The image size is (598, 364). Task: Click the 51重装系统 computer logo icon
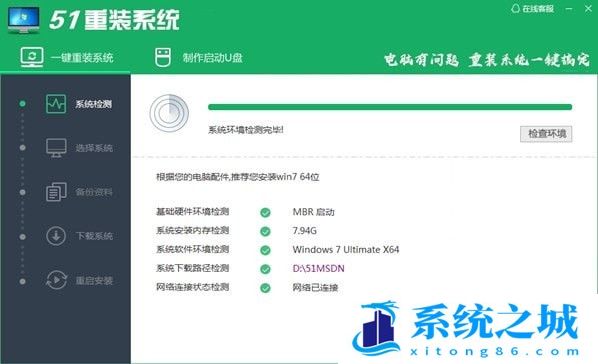tap(24, 20)
